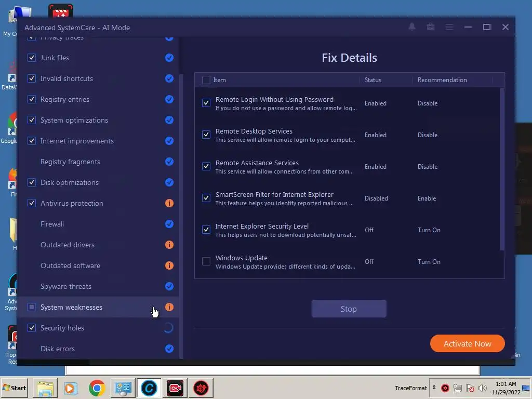Click blue check icon beside Disk errors
The image size is (532, 399).
pyautogui.click(x=169, y=349)
